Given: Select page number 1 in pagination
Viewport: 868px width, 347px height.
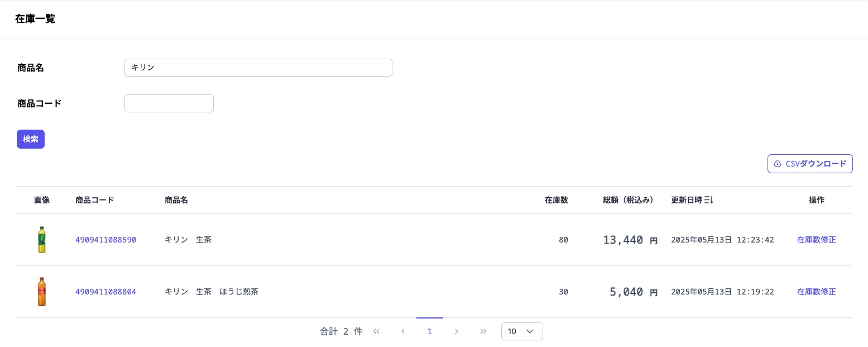Looking at the screenshot, I should (430, 331).
